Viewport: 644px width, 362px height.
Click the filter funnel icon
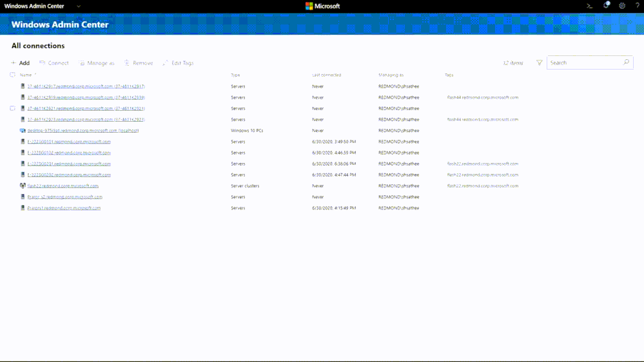pos(540,62)
